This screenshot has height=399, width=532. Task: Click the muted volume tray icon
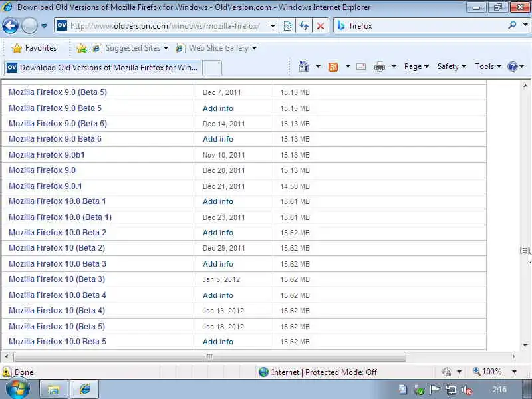click(x=467, y=390)
